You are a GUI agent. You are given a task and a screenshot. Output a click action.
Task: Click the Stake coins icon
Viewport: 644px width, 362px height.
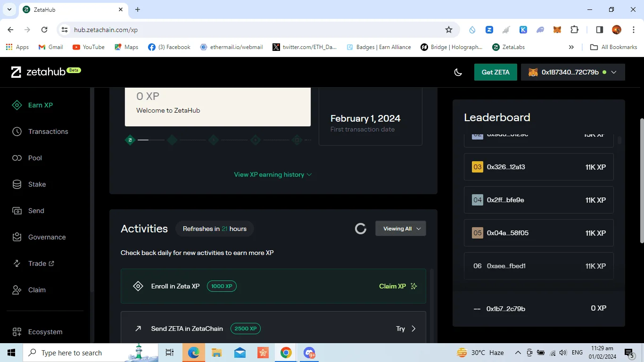point(17,184)
